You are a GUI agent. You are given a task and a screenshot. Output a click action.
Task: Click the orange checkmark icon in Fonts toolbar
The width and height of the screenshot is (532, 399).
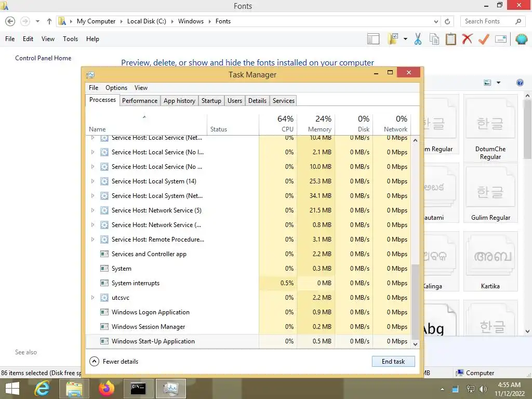[x=484, y=39]
